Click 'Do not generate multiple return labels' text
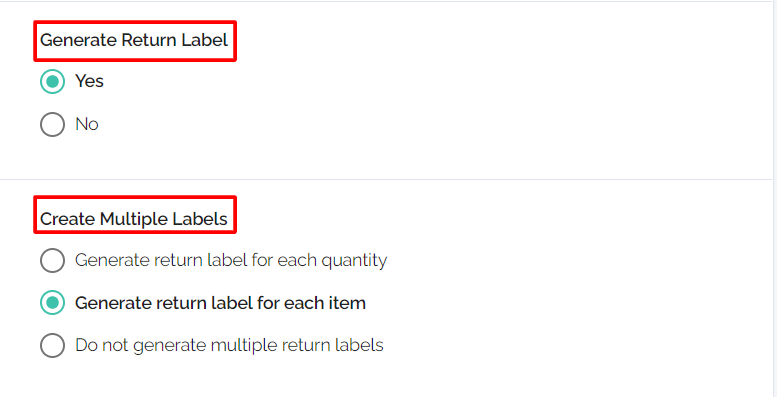 coord(229,345)
